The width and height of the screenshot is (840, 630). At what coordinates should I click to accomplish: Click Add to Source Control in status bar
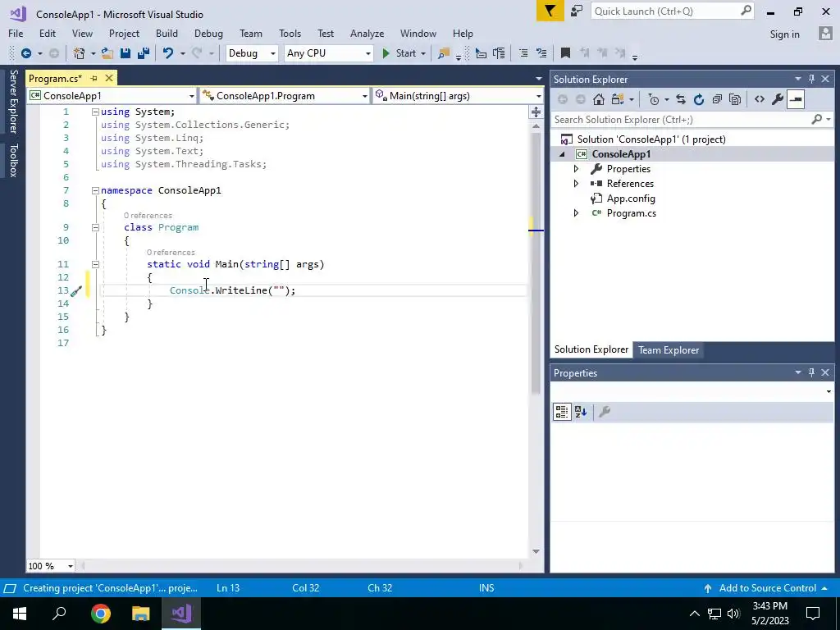(767, 588)
